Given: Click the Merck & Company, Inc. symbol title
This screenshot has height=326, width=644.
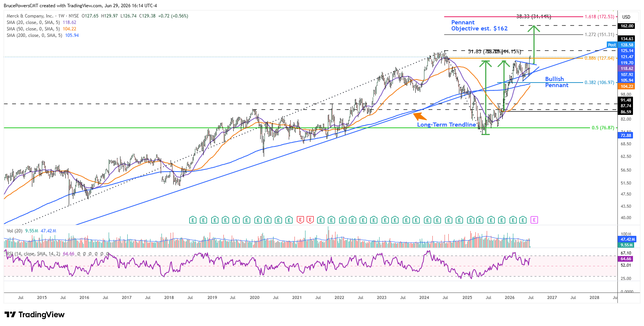Looking at the screenshot, I should [x=30, y=16].
